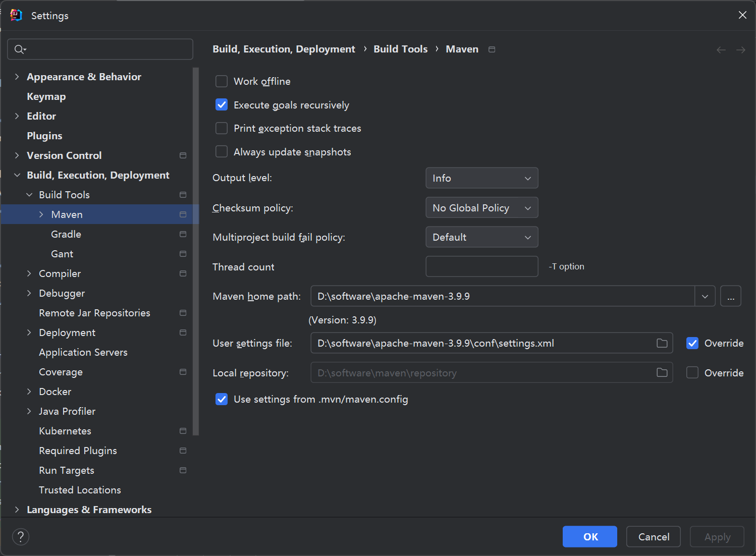Viewport: 756px width, 556px height.
Task: Toggle Use settings from .mvn/maven.config
Action: (222, 399)
